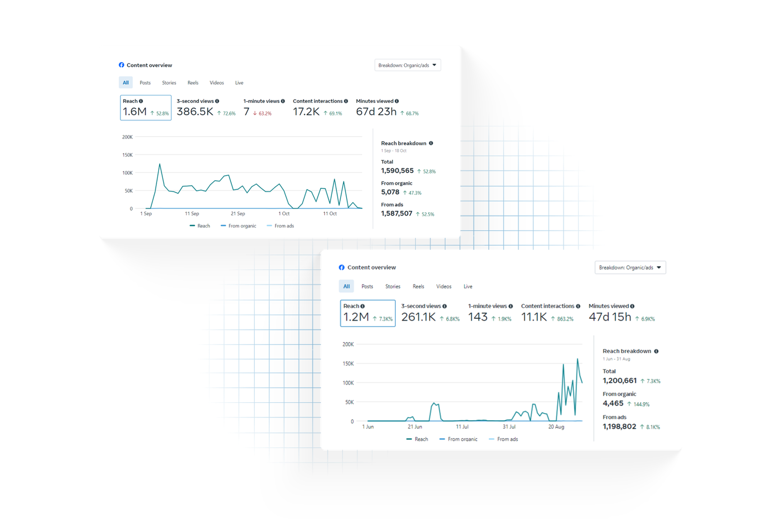Click info icon beside Minutes viewed in upper panel

(x=397, y=101)
